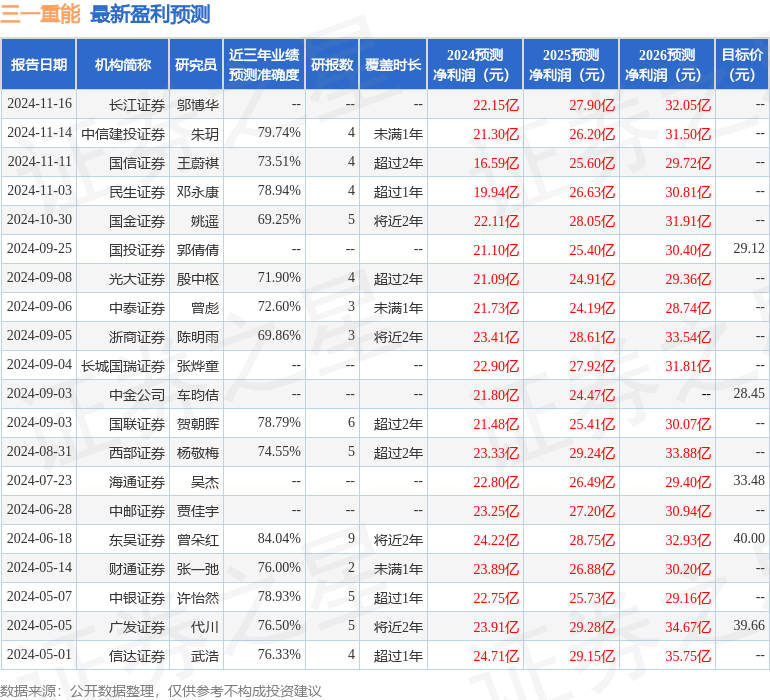
Task: Open 中信建投证券 institution entry
Action: tap(123, 134)
